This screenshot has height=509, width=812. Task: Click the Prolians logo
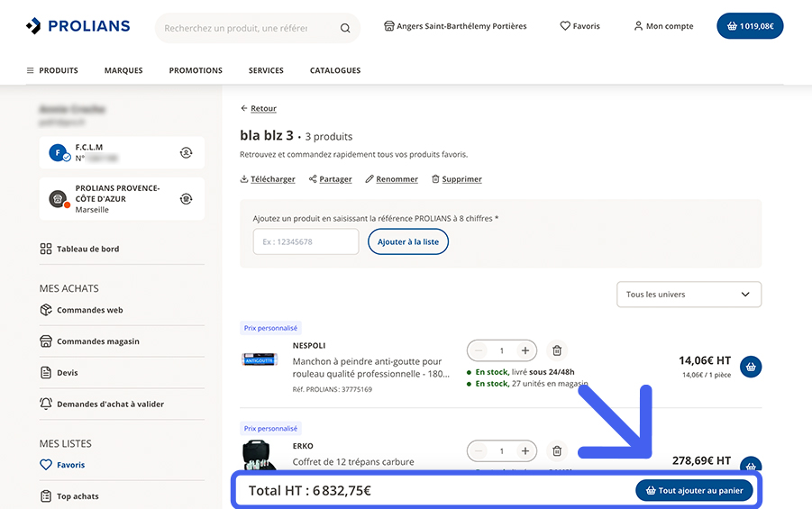pyautogui.click(x=78, y=26)
